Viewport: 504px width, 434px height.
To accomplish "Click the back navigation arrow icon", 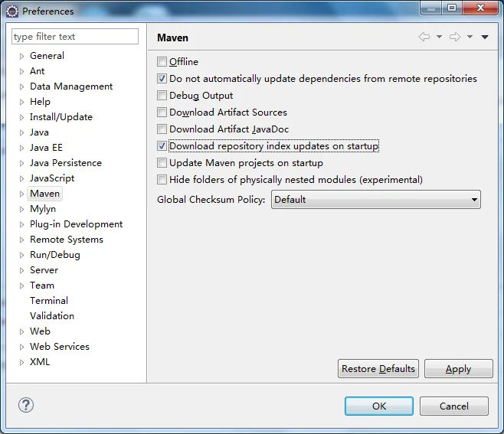I will (424, 37).
